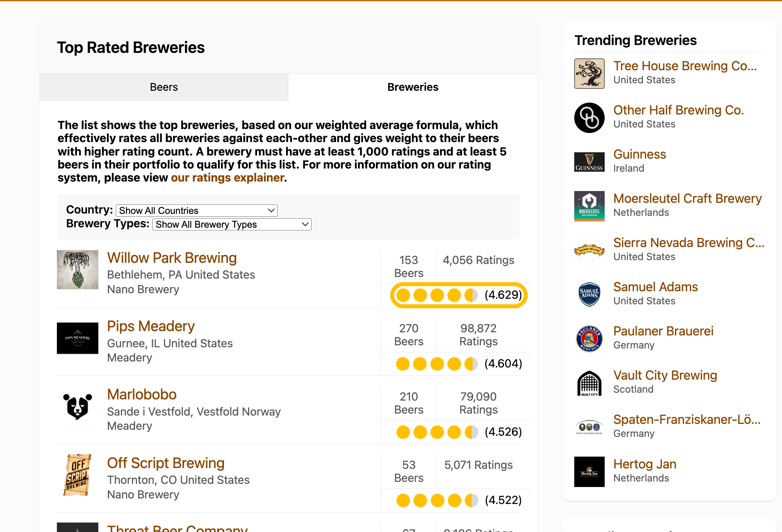Click 'Bethlehem, PA United States' location text
The width and height of the screenshot is (782, 532).
coord(181,275)
